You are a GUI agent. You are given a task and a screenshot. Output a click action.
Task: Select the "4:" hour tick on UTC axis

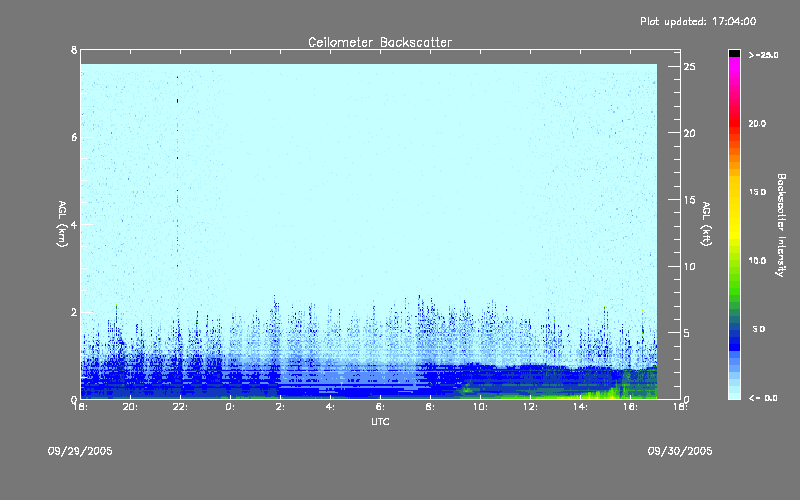pos(330,407)
